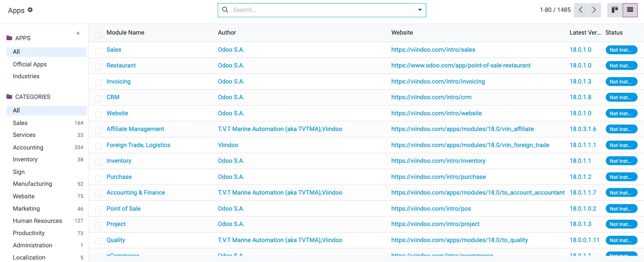
Task: Open the Point of Sale module
Action: pos(124,209)
